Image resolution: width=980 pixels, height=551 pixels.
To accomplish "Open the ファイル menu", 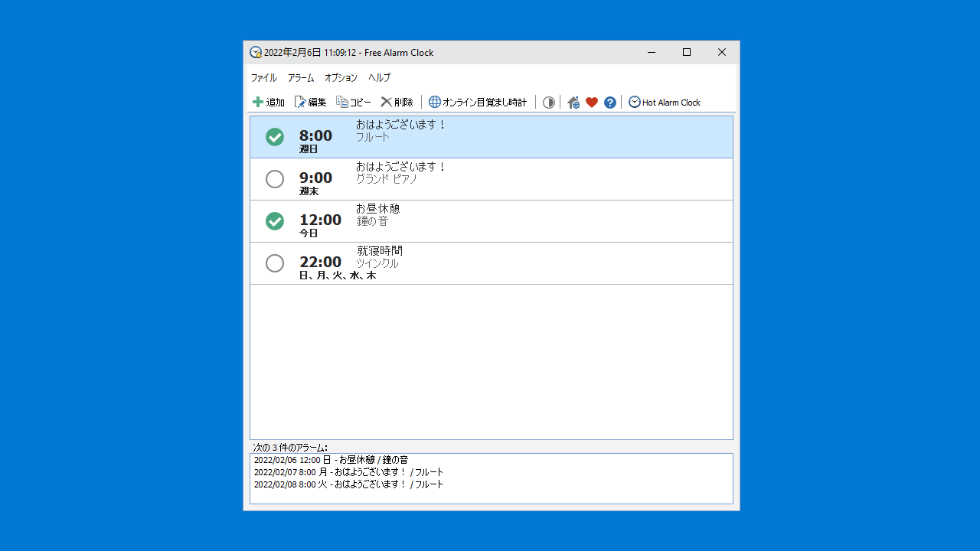I will pos(264,77).
